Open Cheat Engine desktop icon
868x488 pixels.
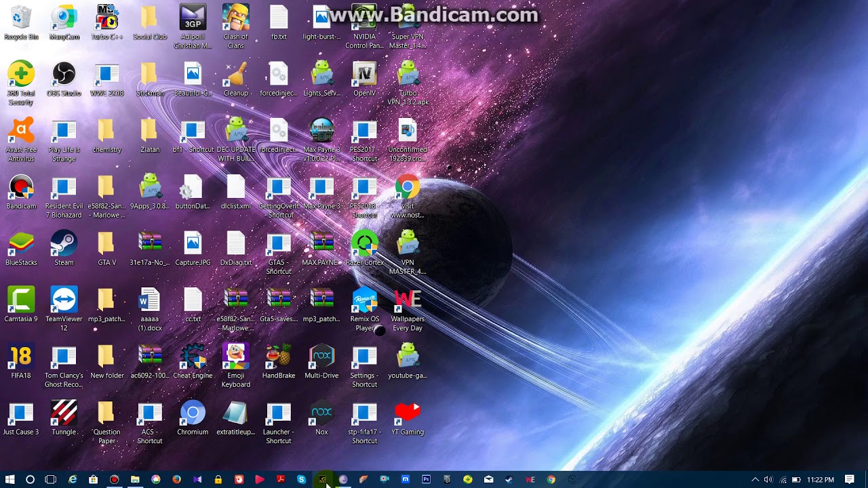pyautogui.click(x=193, y=362)
